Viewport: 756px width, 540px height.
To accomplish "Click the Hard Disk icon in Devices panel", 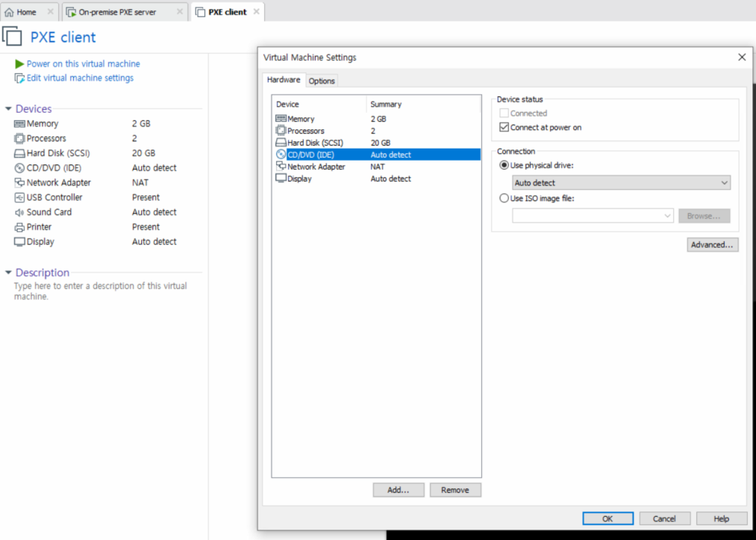I will click(x=19, y=153).
